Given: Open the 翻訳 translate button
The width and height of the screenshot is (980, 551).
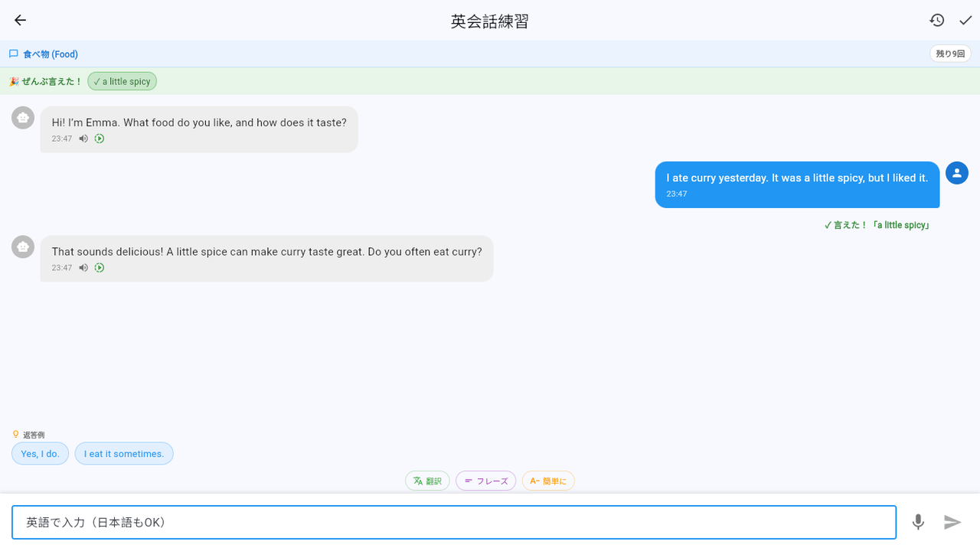Looking at the screenshot, I should point(427,481).
